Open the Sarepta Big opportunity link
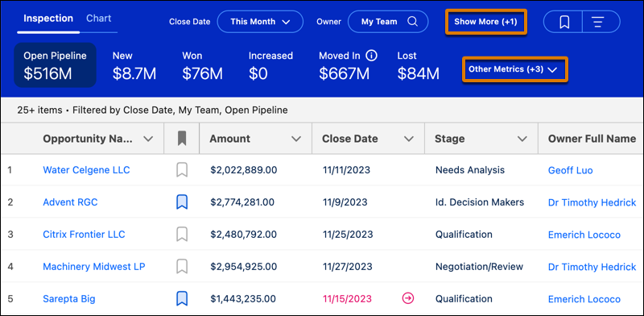This screenshot has height=316, width=644. coord(69,299)
